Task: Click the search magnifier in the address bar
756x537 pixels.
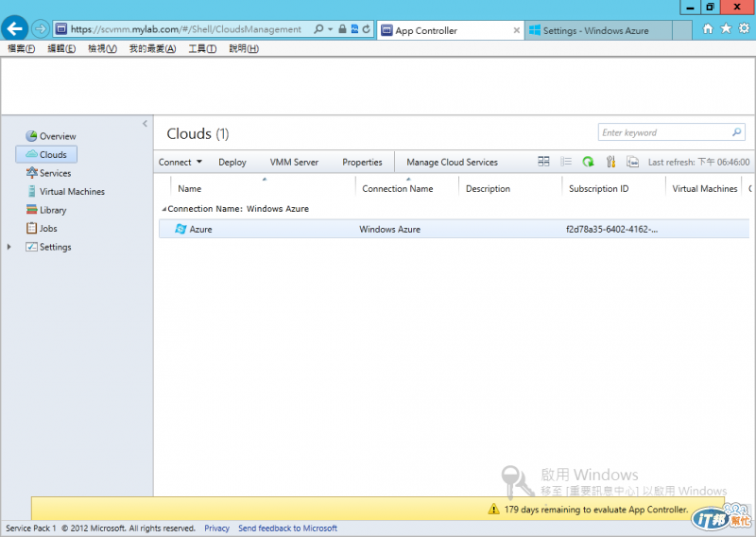Action: tap(318, 29)
